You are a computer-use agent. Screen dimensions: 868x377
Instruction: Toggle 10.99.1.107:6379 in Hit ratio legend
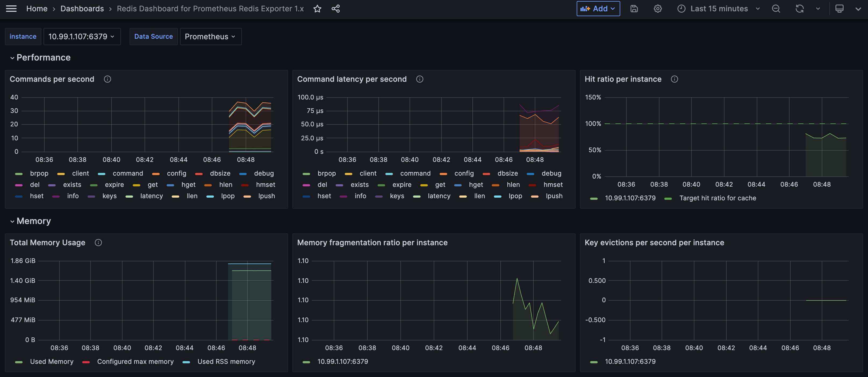coord(630,198)
